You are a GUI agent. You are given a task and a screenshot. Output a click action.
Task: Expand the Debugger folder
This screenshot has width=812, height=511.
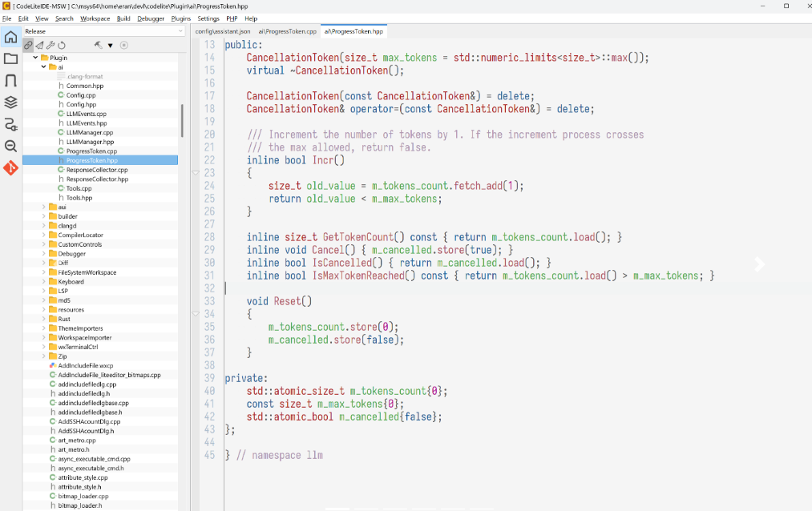(x=43, y=253)
